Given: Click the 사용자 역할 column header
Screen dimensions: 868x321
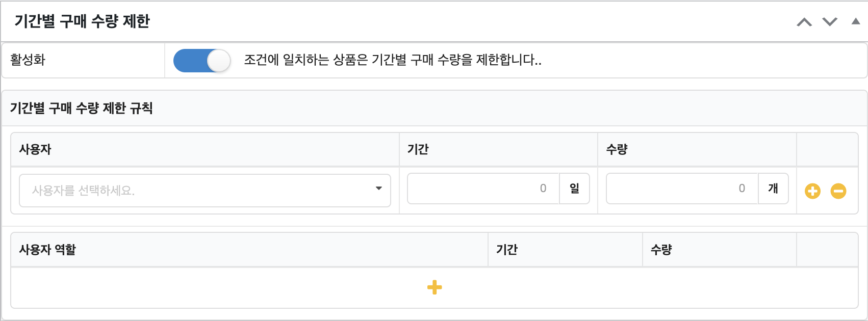Looking at the screenshot, I should pos(47,249).
